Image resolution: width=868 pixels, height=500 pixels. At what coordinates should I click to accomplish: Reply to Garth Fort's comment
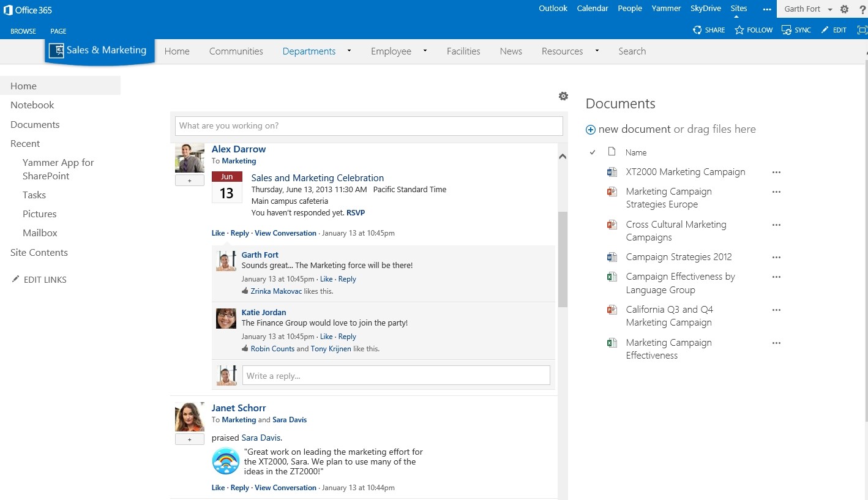[x=347, y=279]
